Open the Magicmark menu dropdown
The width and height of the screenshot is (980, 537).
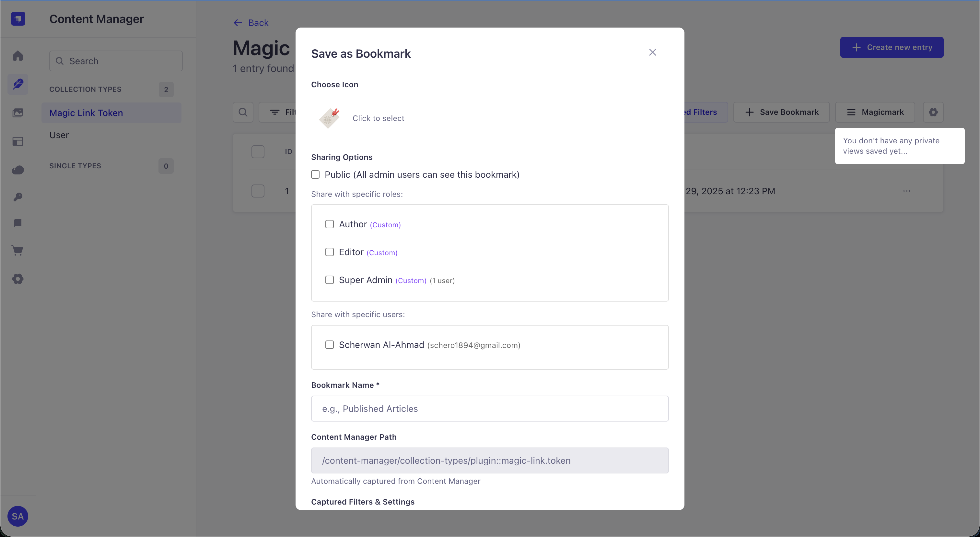tap(875, 112)
